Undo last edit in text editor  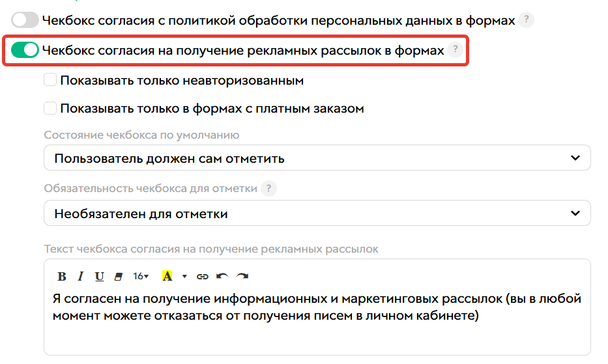[x=222, y=276]
